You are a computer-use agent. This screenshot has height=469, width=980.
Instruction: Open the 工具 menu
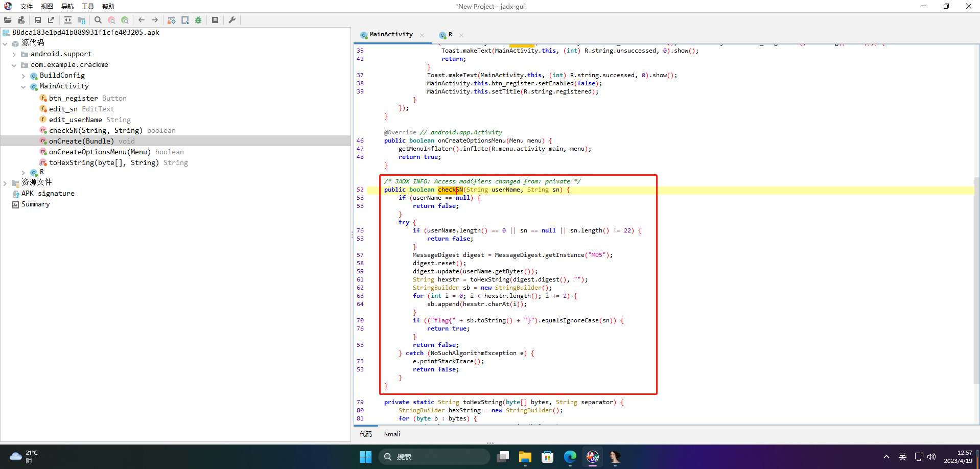click(88, 6)
